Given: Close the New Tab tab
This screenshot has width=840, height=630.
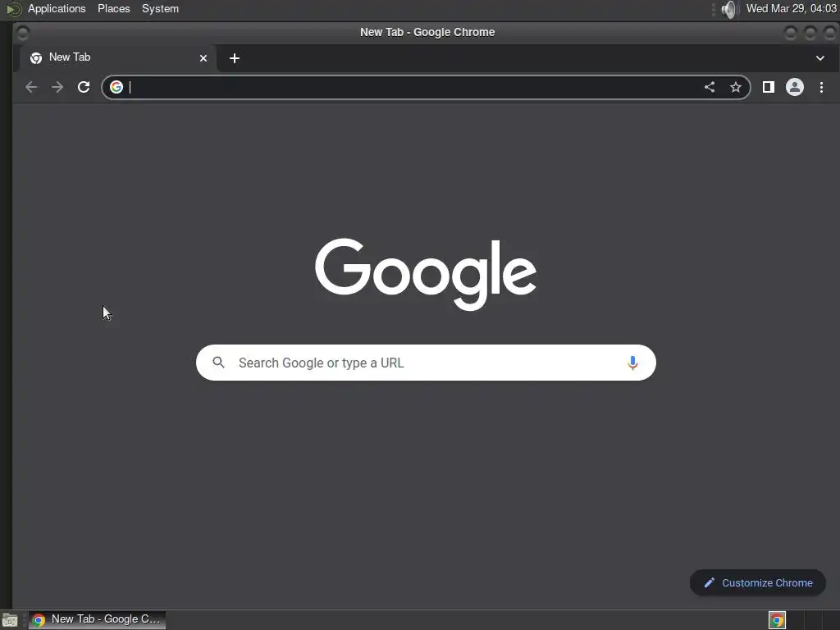Looking at the screenshot, I should pos(203,58).
